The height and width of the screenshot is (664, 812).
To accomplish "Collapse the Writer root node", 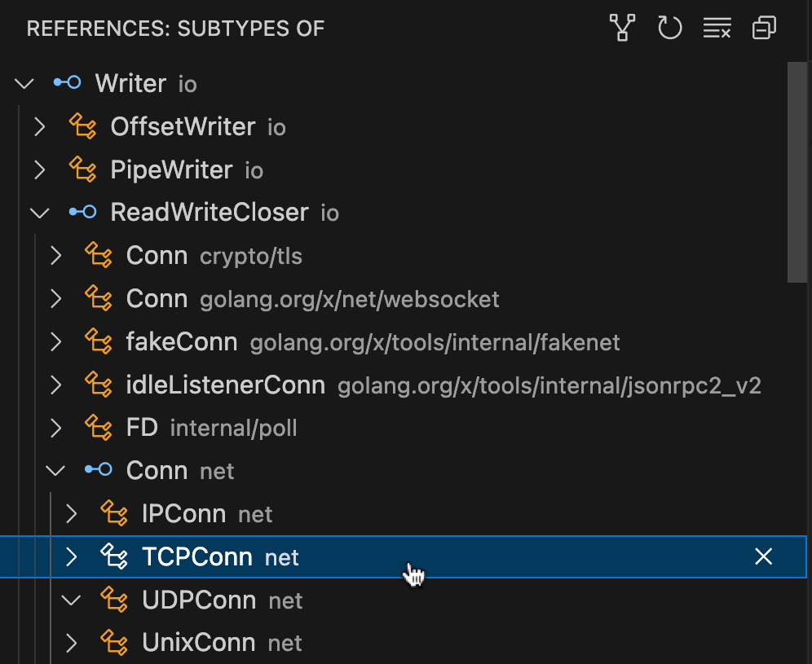I will click(x=24, y=82).
